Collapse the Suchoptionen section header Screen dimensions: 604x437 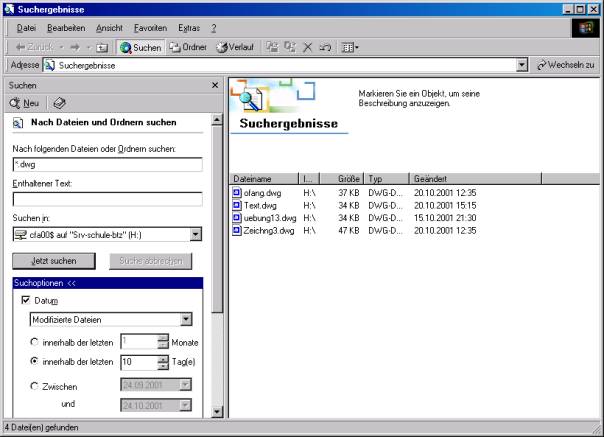point(107,283)
